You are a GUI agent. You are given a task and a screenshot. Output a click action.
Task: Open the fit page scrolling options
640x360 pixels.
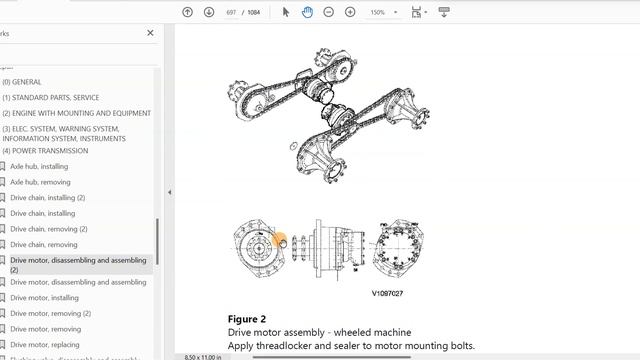coord(419,12)
